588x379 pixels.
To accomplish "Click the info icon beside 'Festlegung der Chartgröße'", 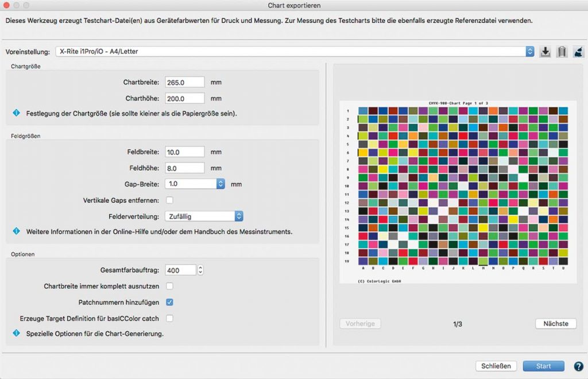I will (16, 113).
